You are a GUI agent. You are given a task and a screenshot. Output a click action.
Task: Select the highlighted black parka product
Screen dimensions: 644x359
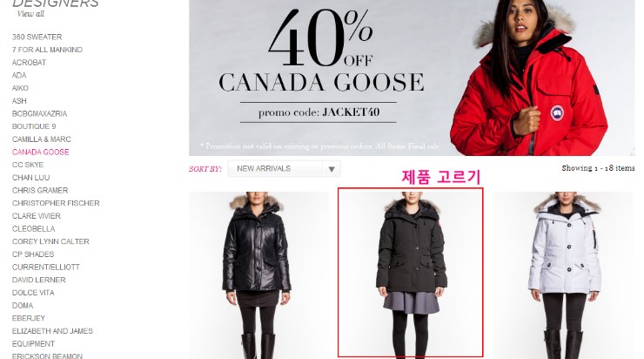(410, 273)
